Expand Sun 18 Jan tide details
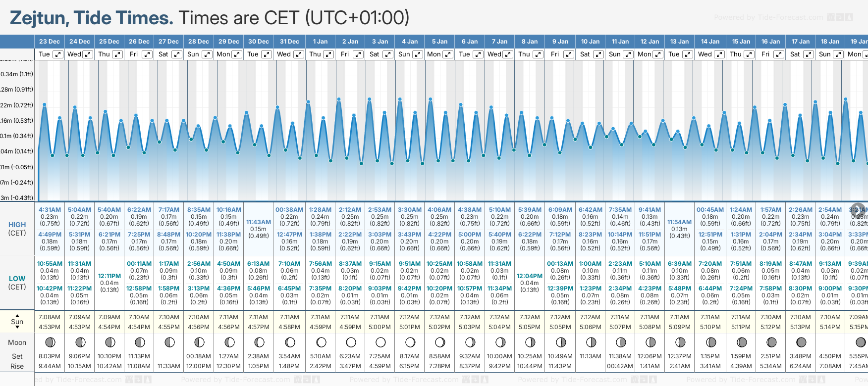Viewport: 868px width, 386px height. (838, 54)
